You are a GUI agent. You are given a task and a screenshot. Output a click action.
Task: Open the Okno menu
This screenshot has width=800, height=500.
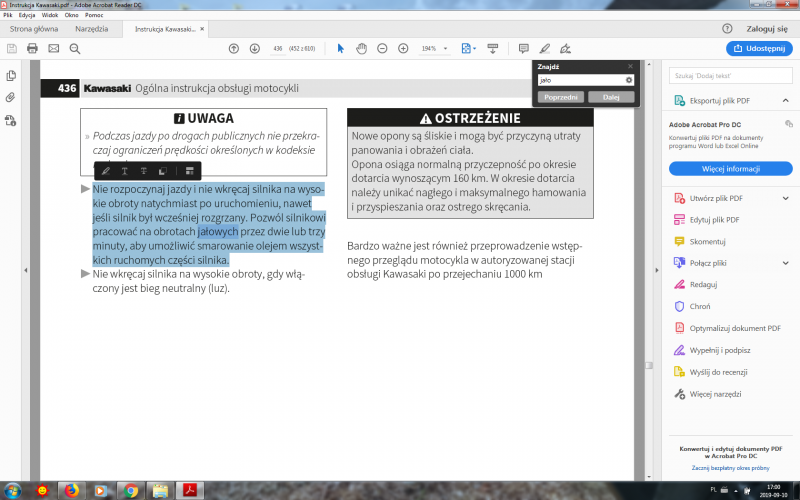point(71,15)
